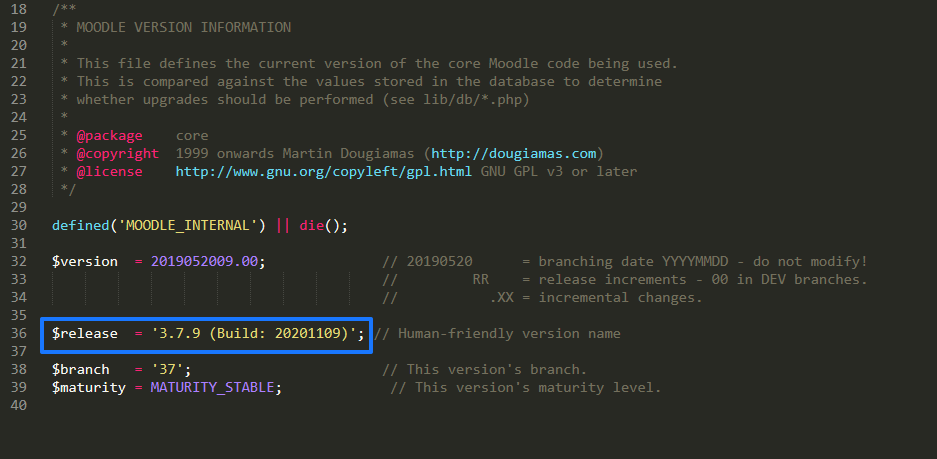Click line number 39 in gutter
Viewport: 937px width, 459px height.
(19, 387)
